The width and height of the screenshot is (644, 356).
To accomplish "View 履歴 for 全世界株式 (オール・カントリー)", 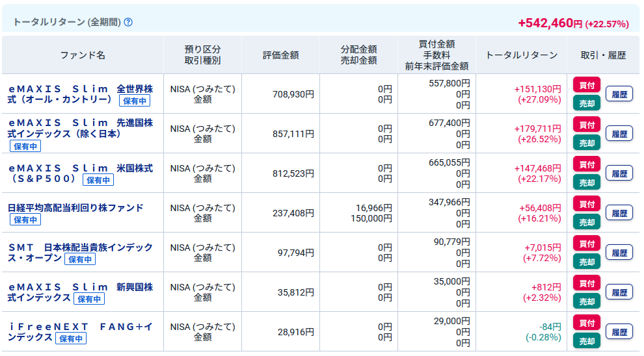I will pos(619,94).
